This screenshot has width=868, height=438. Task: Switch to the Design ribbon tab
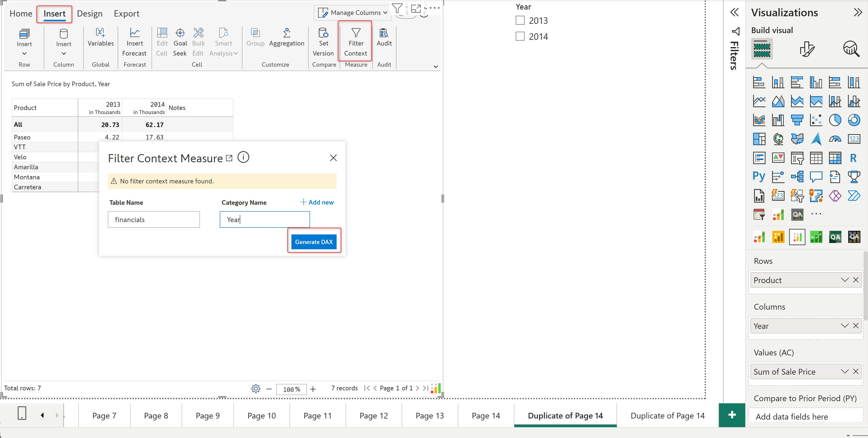pos(90,14)
